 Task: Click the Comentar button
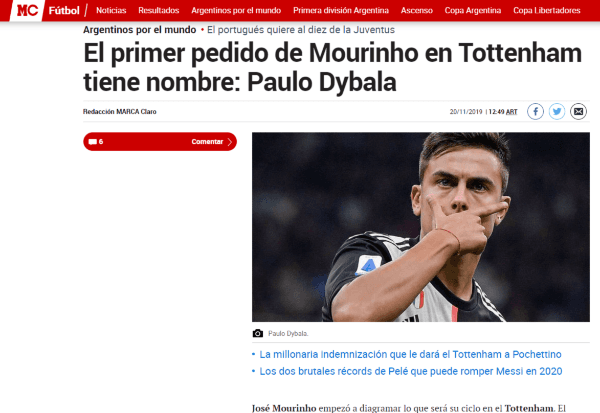tap(160, 142)
